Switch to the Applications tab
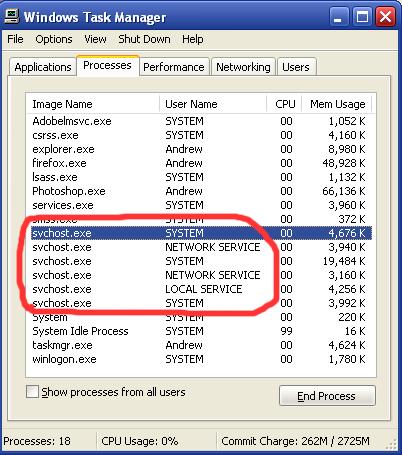402x455 pixels. (x=43, y=67)
